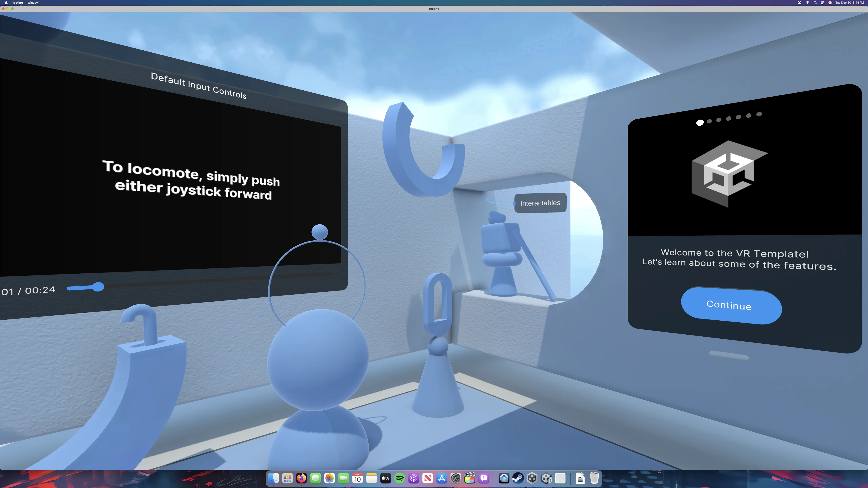This screenshot has width=868, height=488.
Task: Open Launchpad from the Dock
Action: coord(288,478)
